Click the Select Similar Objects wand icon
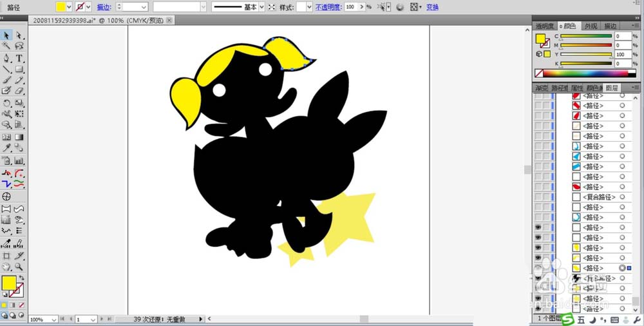This screenshot has height=326, width=644. point(383,7)
